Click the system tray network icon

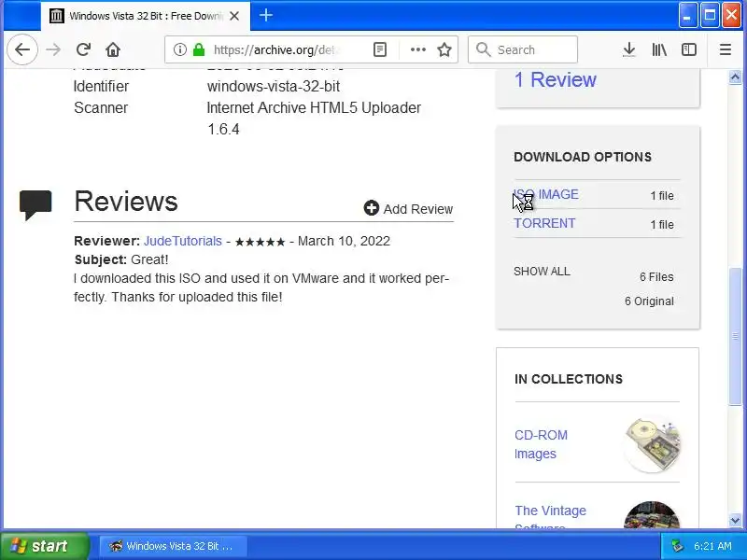click(x=677, y=546)
